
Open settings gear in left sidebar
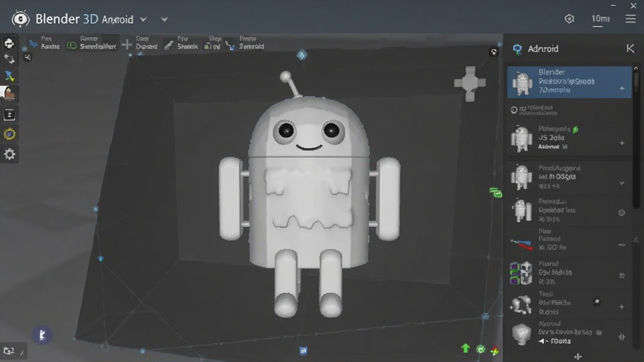[x=9, y=155]
